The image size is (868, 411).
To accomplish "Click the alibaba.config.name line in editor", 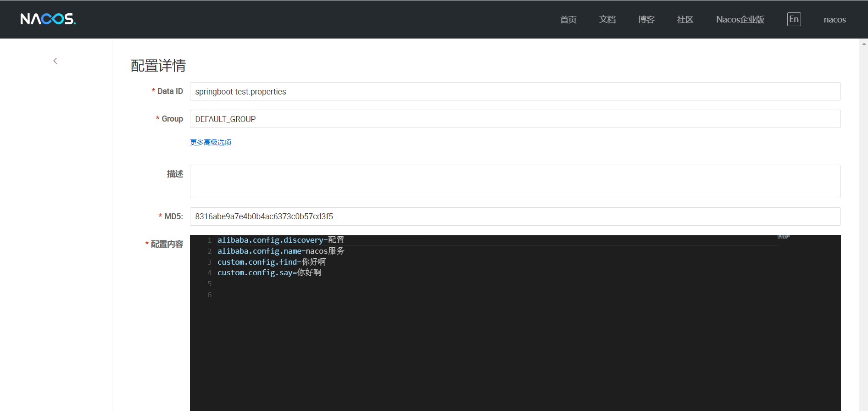I will click(280, 251).
